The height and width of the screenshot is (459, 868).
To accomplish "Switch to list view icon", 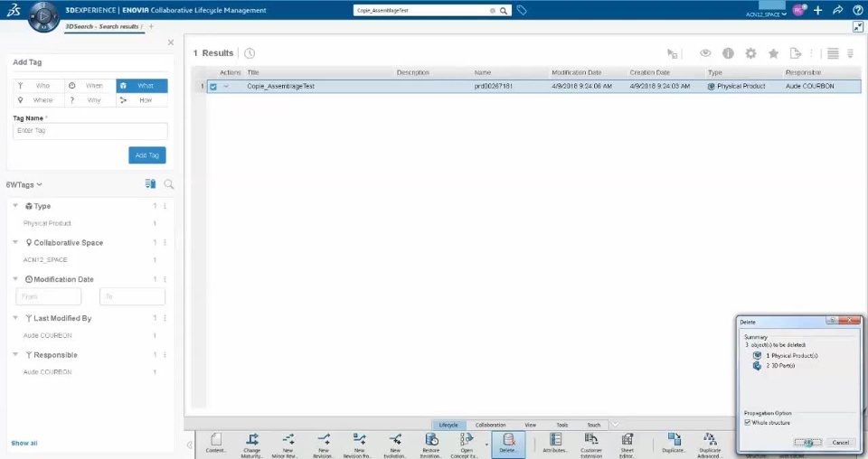I will [833, 53].
